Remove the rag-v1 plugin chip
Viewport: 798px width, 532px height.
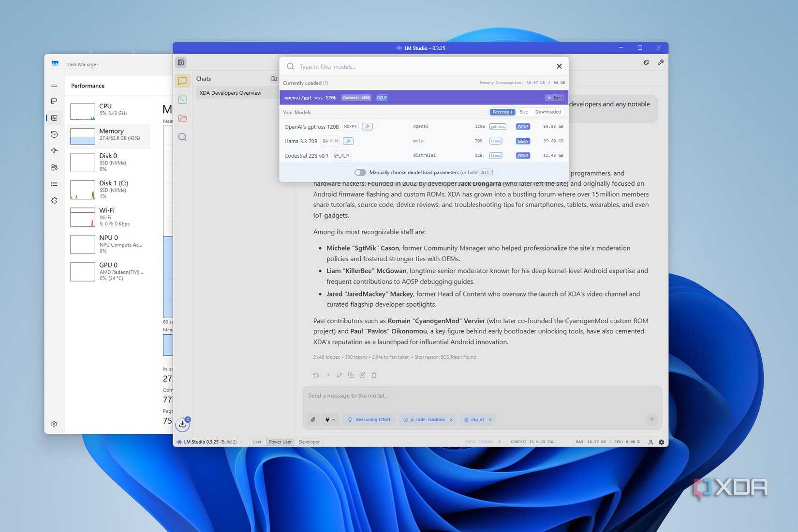(490, 420)
